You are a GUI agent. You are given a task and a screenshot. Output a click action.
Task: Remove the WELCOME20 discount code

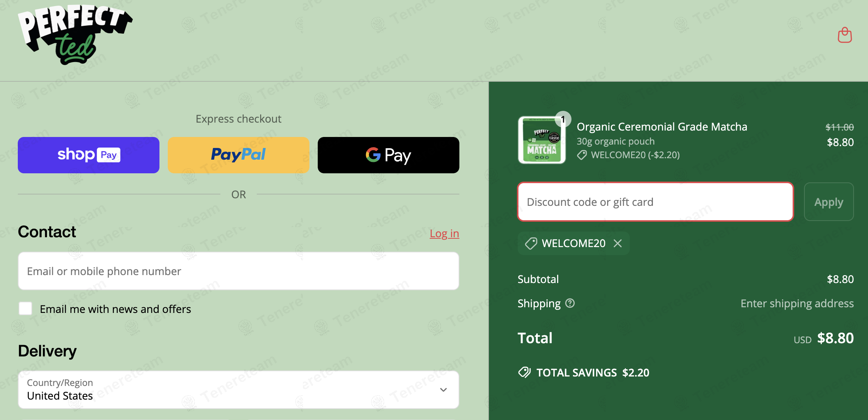click(x=618, y=243)
